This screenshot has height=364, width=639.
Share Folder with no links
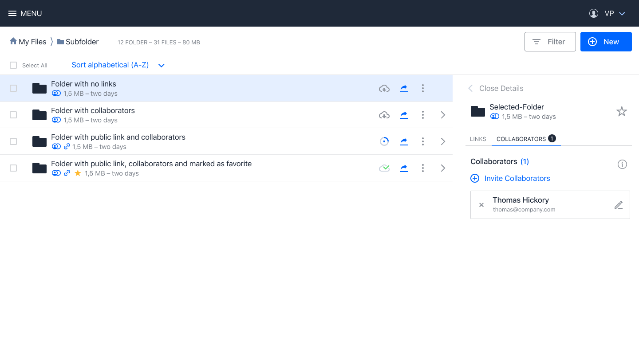click(x=404, y=88)
